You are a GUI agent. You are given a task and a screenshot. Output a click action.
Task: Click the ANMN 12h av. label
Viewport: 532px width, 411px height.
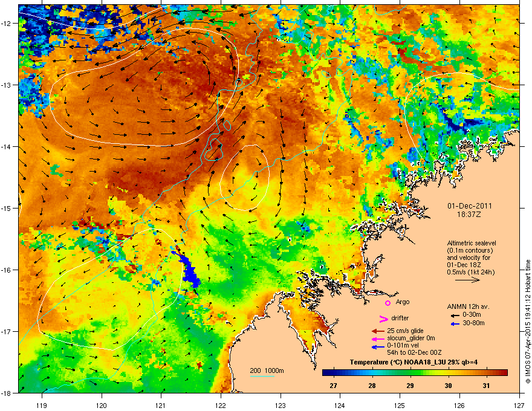pos(468,306)
